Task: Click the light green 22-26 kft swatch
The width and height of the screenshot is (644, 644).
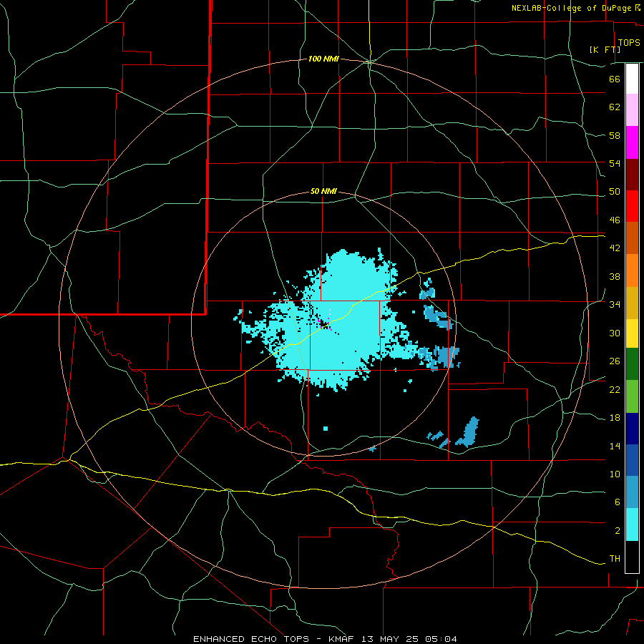Action: point(632,396)
